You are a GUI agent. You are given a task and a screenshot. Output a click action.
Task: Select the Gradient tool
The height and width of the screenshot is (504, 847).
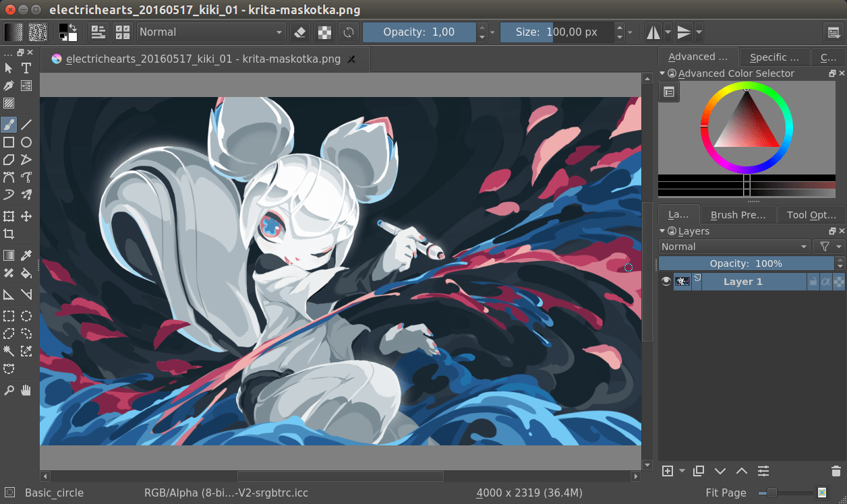tap(9, 255)
